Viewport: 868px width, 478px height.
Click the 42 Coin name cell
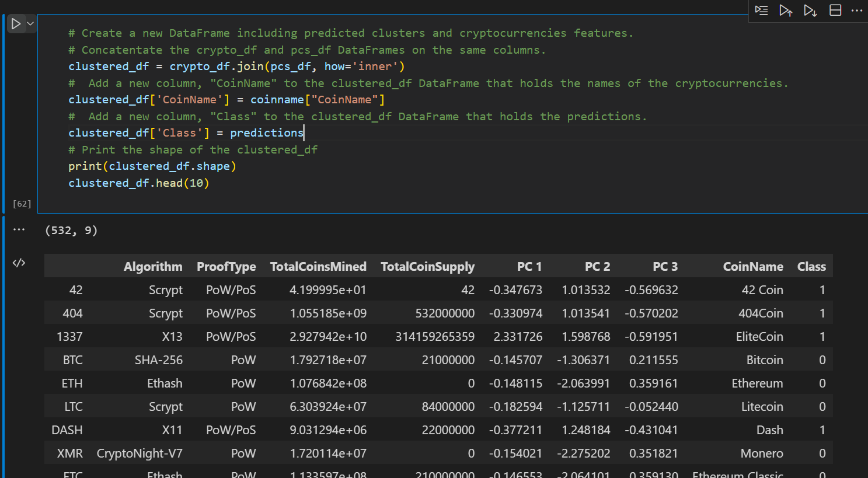762,290
